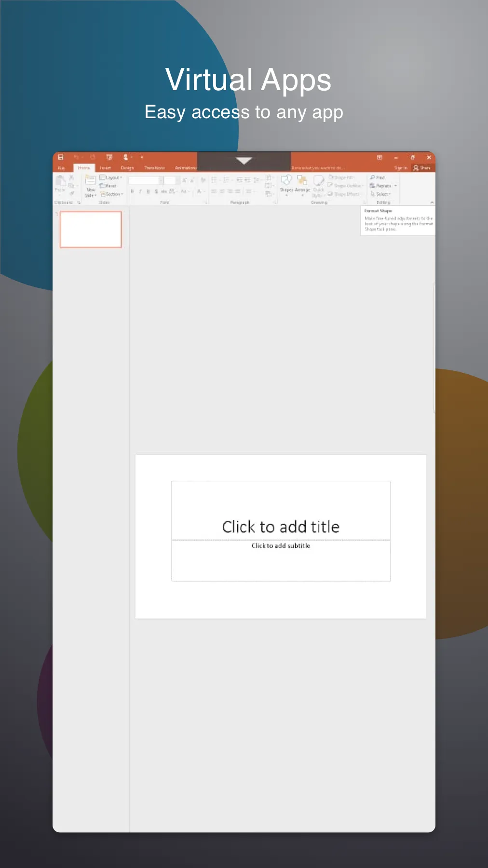The height and width of the screenshot is (868, 488).
Task: Click the New Slide icon
Action: click(x=91, y=181)
